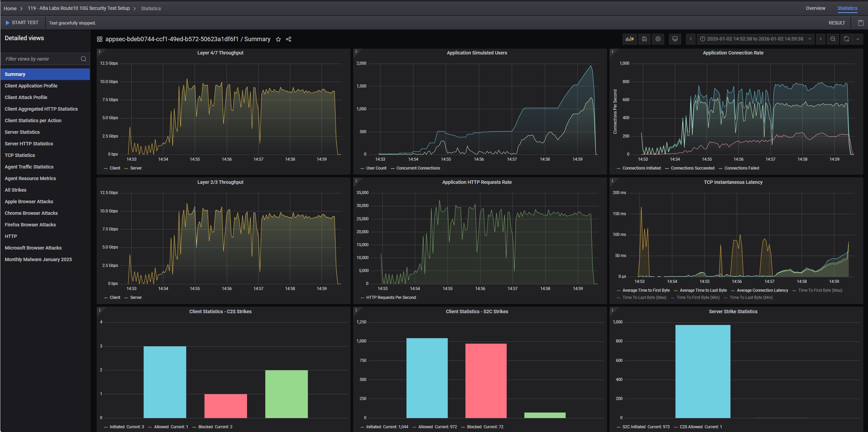Switch to the Overview tab
The height and width of the screenshot is (432, 868).
click(x=815, y=8)
